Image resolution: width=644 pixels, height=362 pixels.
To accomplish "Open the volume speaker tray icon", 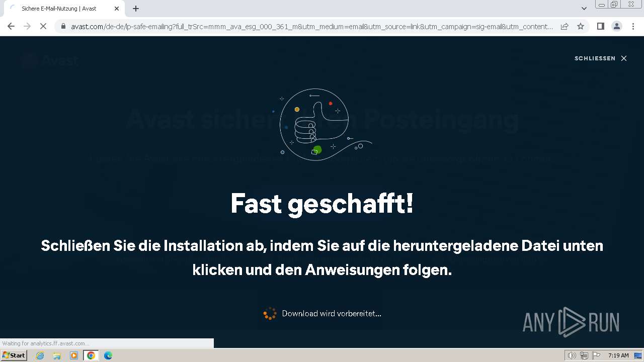I will [572, 355].
